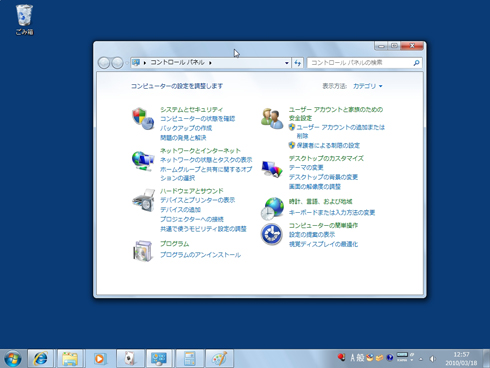Expand the arrow after コントロール パネル breadcrumb
This screenshot has height=368, width=490.
point(210,63)
